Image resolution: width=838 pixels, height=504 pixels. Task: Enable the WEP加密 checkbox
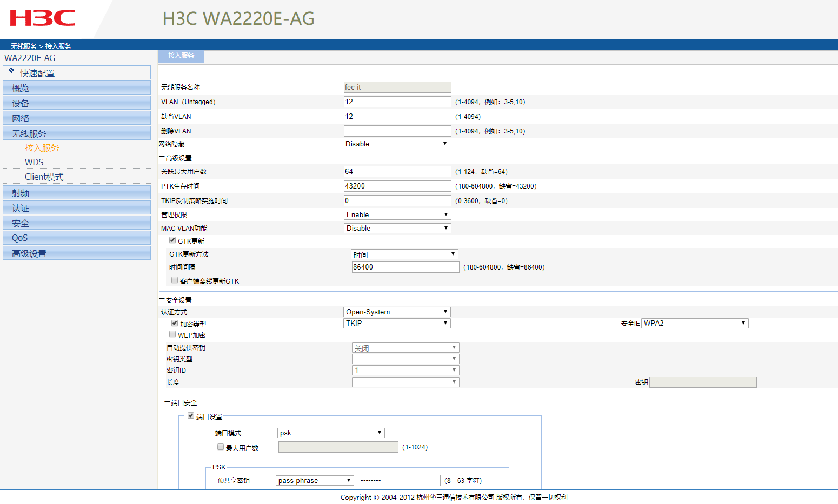click(x=172, y=334)
